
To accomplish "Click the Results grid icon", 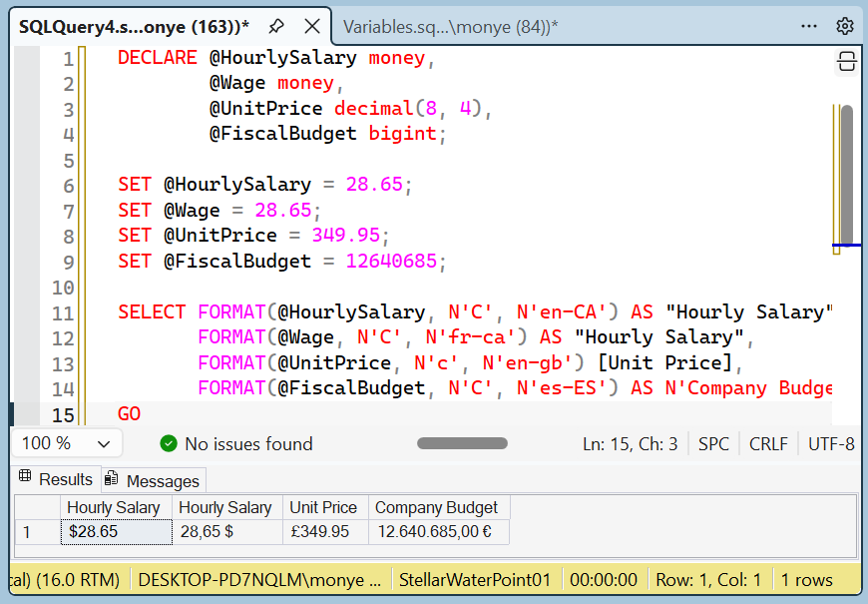I will point(25,475).
